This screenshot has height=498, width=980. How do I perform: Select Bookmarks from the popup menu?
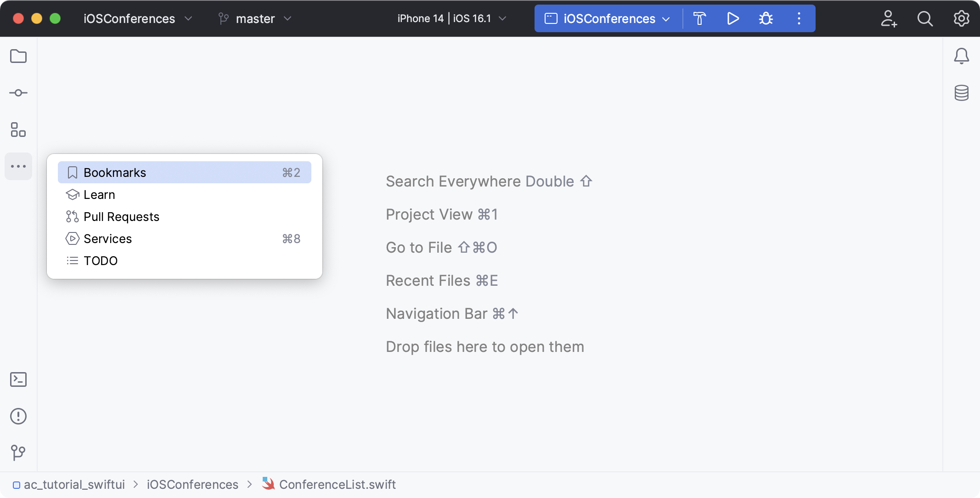click(185, 172)
